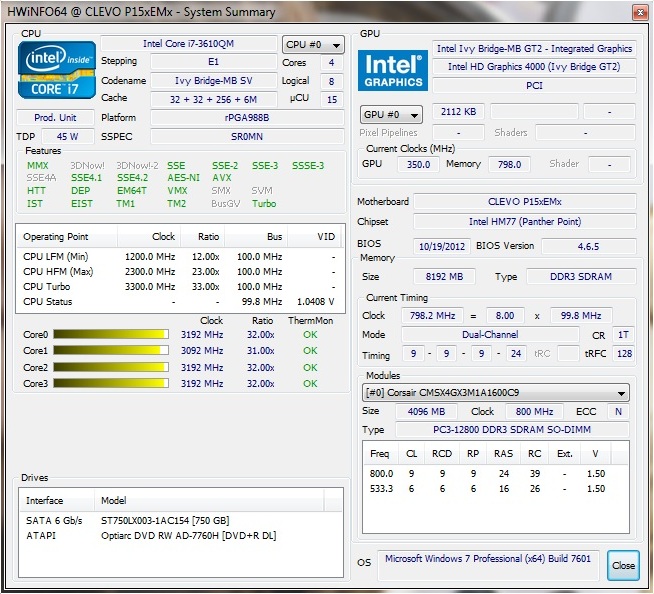Click the CLEVO P15xEMx motherboard field

point(525,202)
